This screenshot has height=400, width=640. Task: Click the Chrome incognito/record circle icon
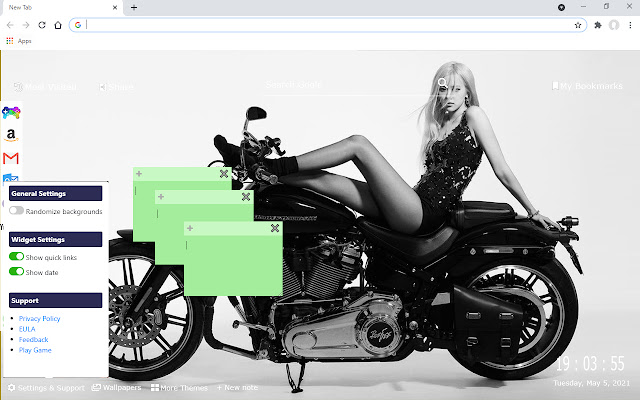point(561,7)
